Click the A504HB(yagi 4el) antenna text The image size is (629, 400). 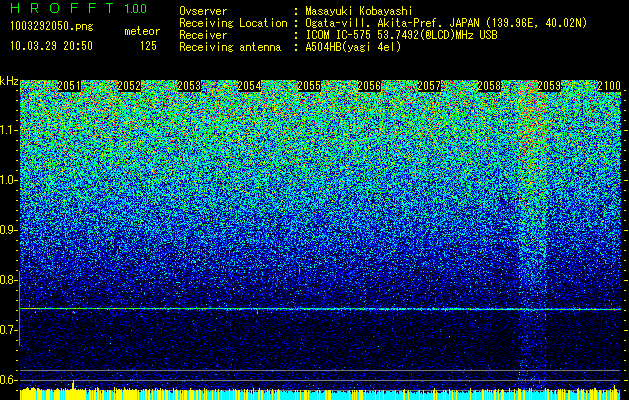coord(353,47)
